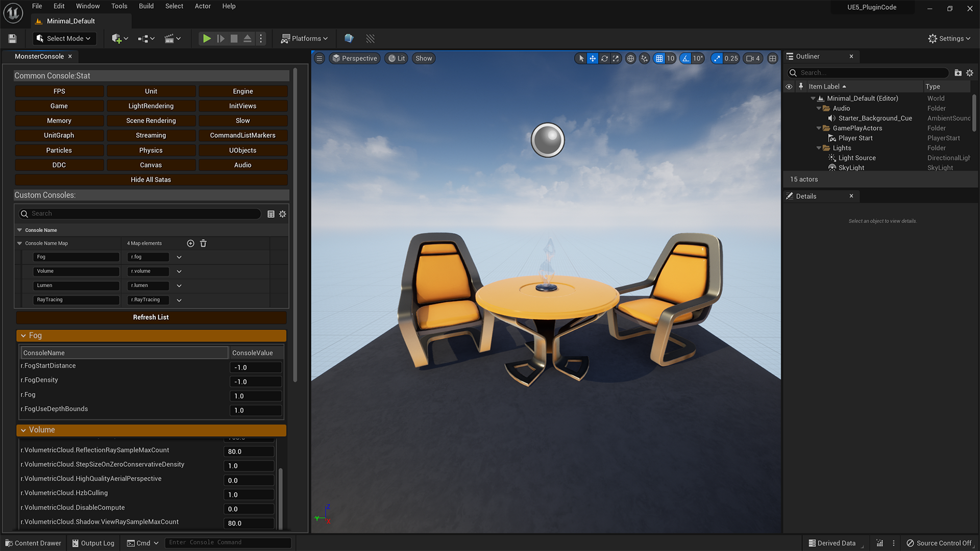Cycle the world coordinate system globe icon

pyautogui.click(x=631, y=58)
